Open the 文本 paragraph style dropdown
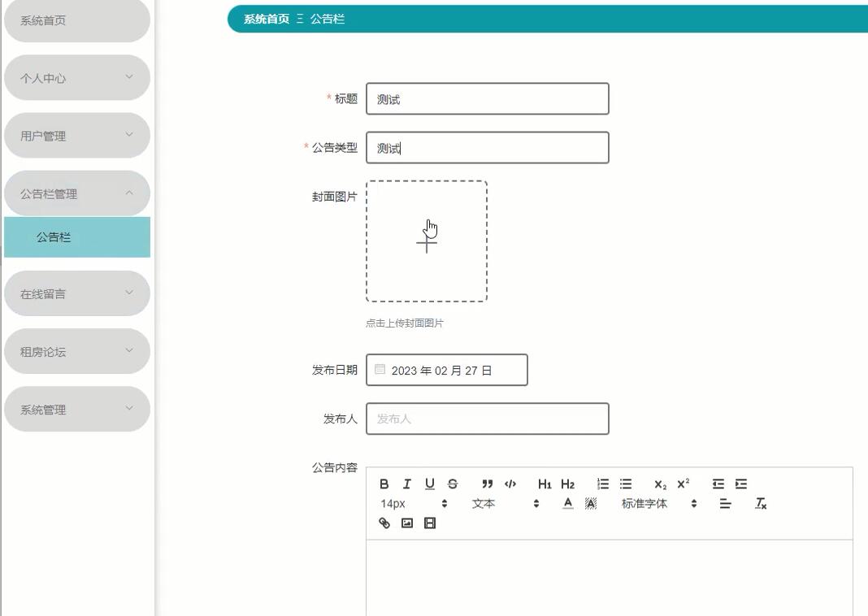 (505, 504)
